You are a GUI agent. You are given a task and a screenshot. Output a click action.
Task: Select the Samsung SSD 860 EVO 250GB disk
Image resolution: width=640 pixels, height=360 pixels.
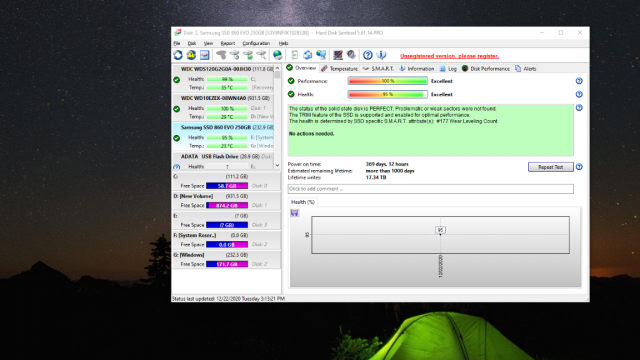[x=223, y=137]
